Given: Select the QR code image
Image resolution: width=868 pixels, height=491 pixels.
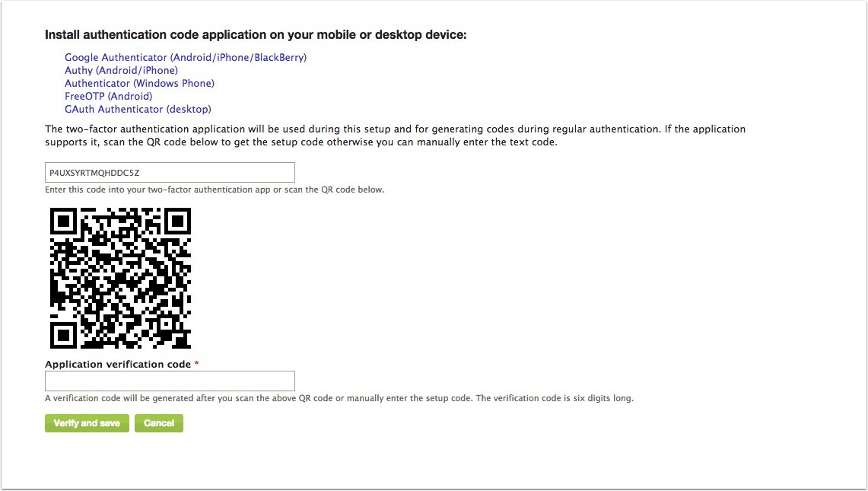Looking at the screenshot, I should click(121, 278).
